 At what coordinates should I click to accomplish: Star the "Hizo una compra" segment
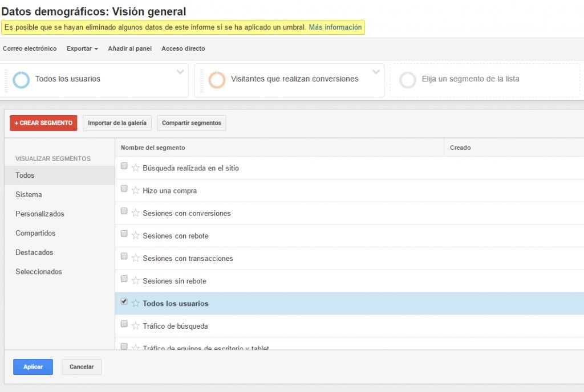[x=136, y=190]
